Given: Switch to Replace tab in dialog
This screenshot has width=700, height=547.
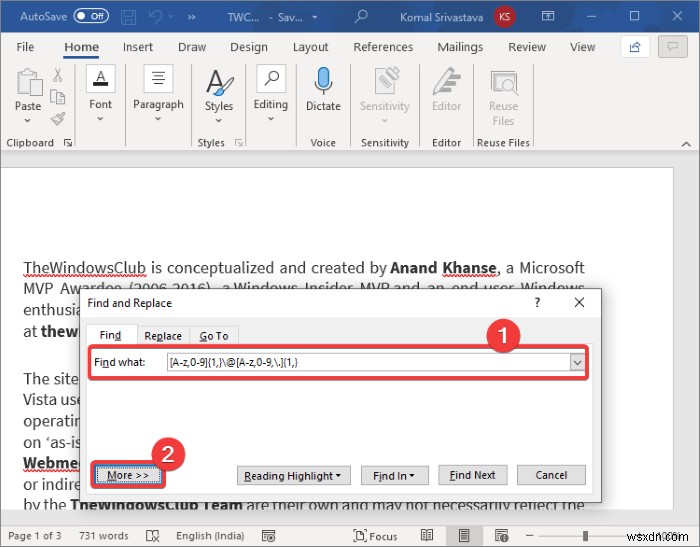Looking at the screenshot, I should click(x=163, y=336).
